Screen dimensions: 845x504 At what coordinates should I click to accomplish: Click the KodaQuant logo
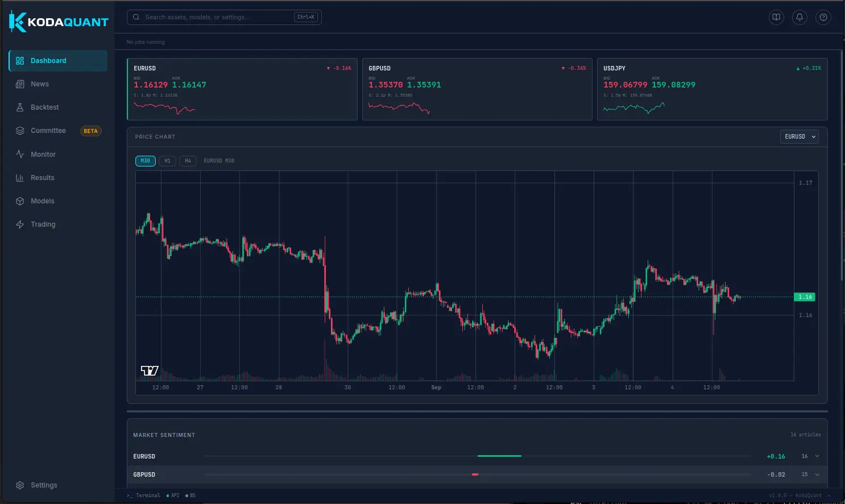(59, 22)
